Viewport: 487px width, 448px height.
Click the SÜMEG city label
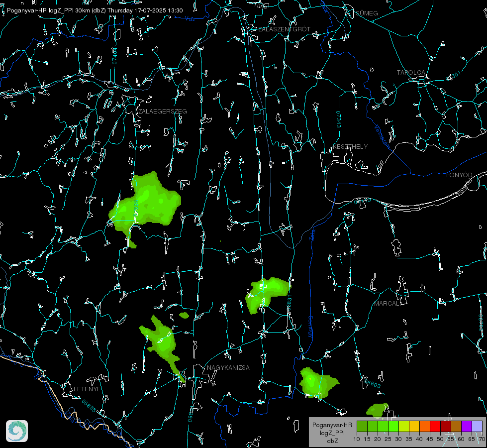(367, 13)
